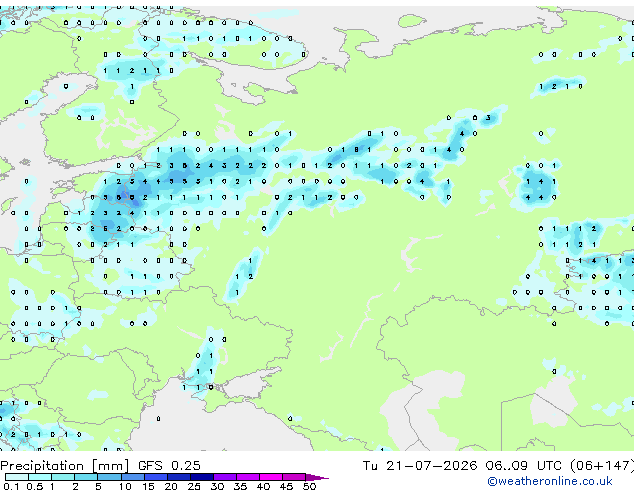
Task: Click the 'GFS 0.25' model label
Action: (x=169, y=465)
